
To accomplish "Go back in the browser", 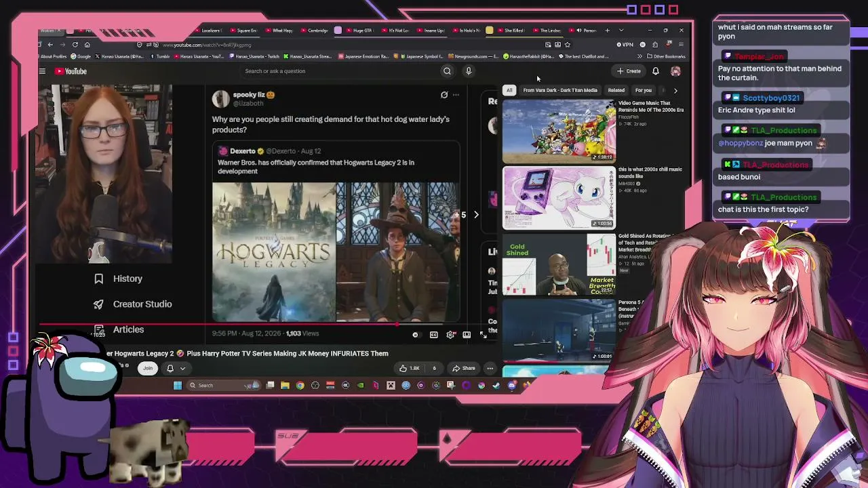I will [50, 45].
